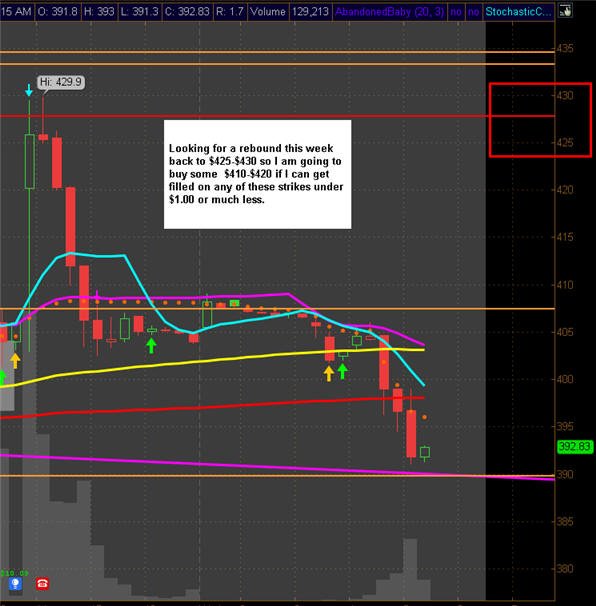Select the Hi: 429.9 price bubble
Viewport: 596px width, 606px height.
tap(61, 82)
